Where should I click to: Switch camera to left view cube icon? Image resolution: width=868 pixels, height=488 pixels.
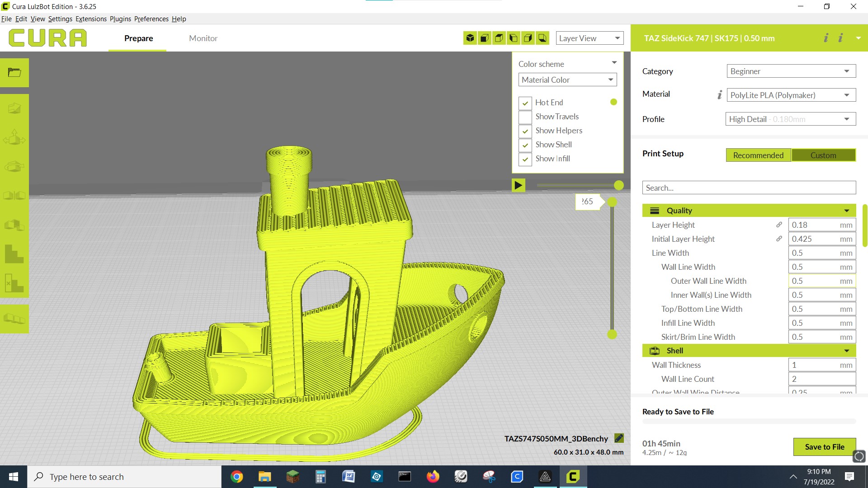pos(514,38)
